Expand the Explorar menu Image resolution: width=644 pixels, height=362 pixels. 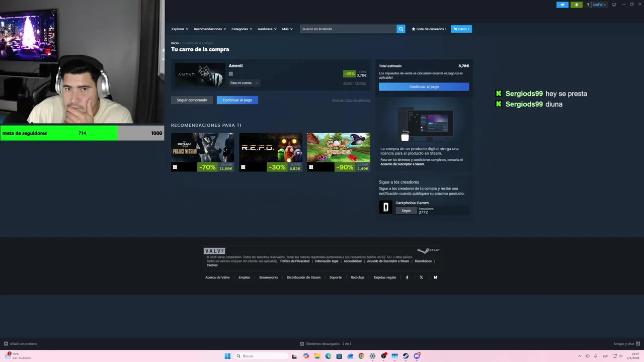180,29
